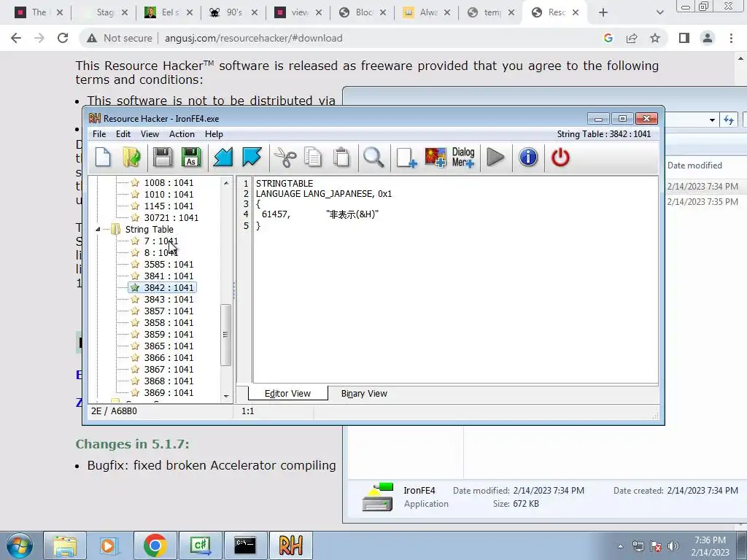Viewport: 747px width, 560px height.
Task: Switch to the 90's browser tab
Action: click(234, 12)
